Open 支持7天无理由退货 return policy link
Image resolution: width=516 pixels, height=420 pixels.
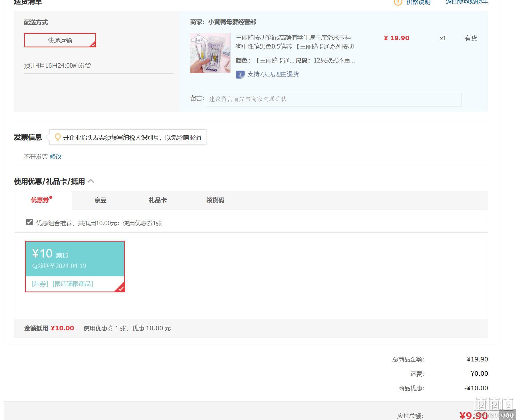[x=273, y=74]
